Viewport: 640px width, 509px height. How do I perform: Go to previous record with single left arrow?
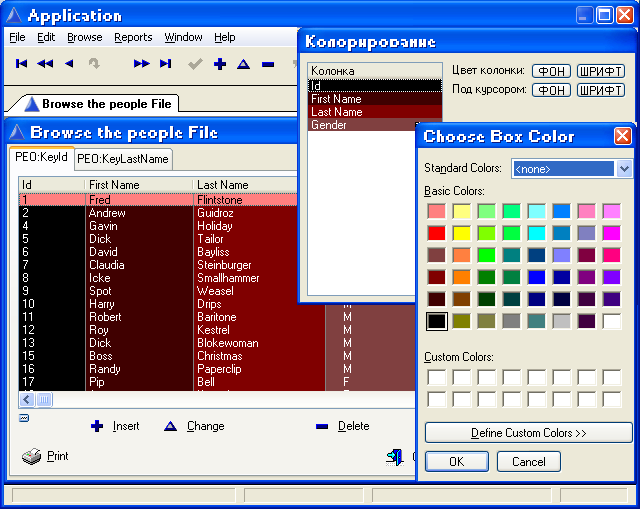click(x=69, y=64)
